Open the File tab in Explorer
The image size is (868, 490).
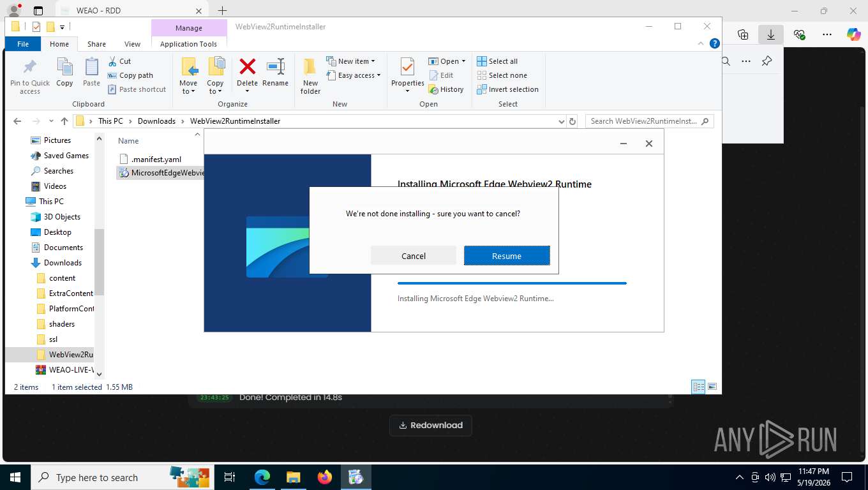point(23,44)
